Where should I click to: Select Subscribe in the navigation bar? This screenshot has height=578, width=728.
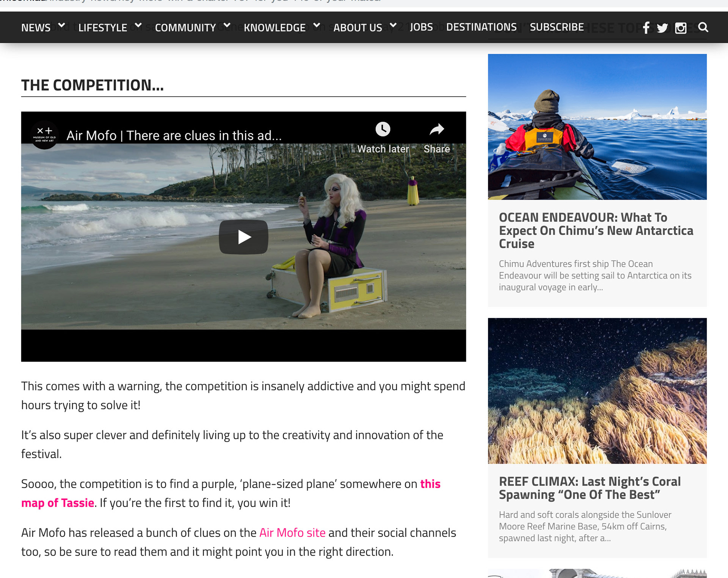(557, 27)
